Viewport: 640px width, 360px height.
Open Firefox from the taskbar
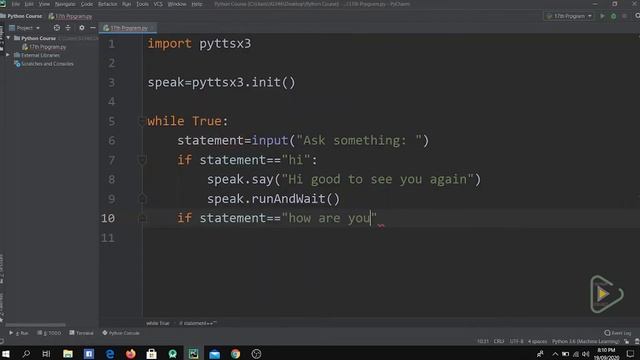[x=131, y=353]
